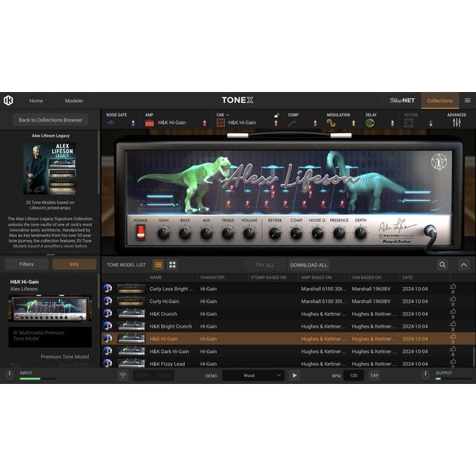Click the amp TREBLE knob
Viewport: 476px width, 476px height.
(228, 233)
